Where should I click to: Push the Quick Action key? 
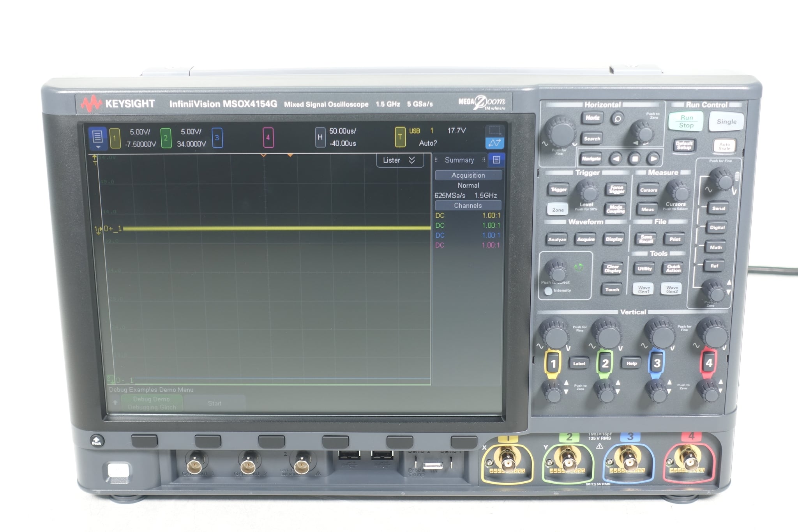(673, 269)
